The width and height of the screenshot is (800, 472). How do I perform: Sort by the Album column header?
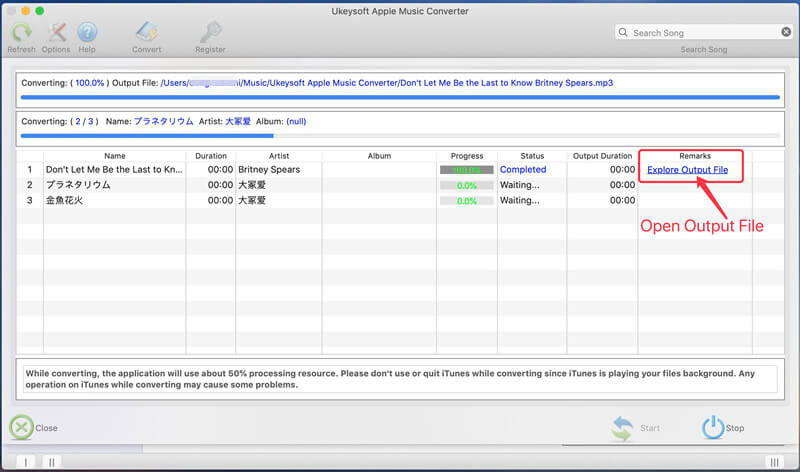pos(379,156)
